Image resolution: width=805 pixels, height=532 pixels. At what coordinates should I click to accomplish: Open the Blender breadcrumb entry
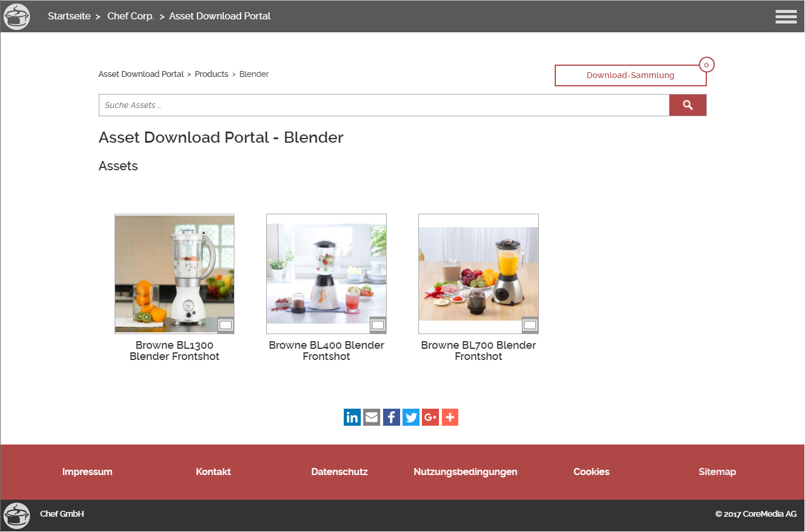pos(254,74)
